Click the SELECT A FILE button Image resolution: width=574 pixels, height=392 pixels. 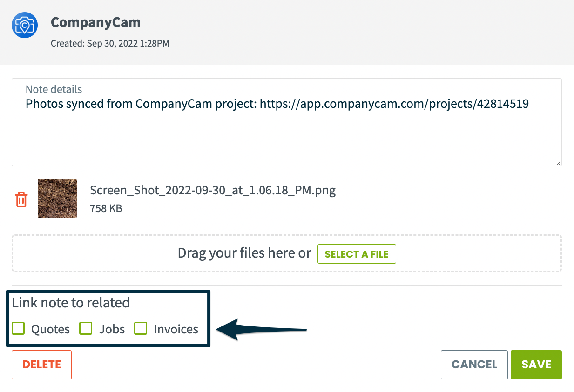[357, 254]
